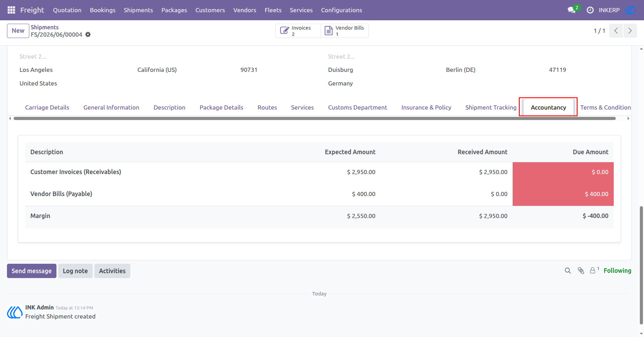Screen dimensions: 644x337
Task: Click the vertical page scrollbar
Action: (641, 265)
